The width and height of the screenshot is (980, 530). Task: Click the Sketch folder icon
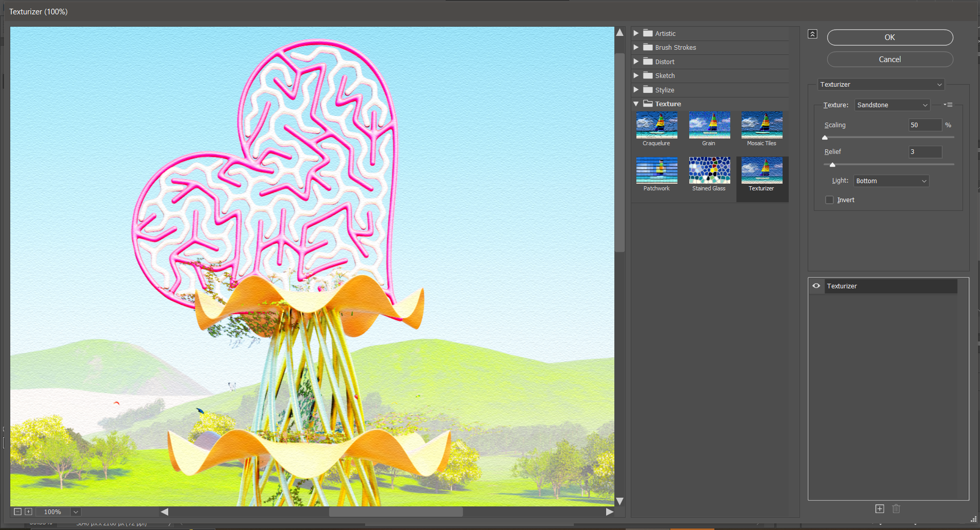tap(648, 75)
